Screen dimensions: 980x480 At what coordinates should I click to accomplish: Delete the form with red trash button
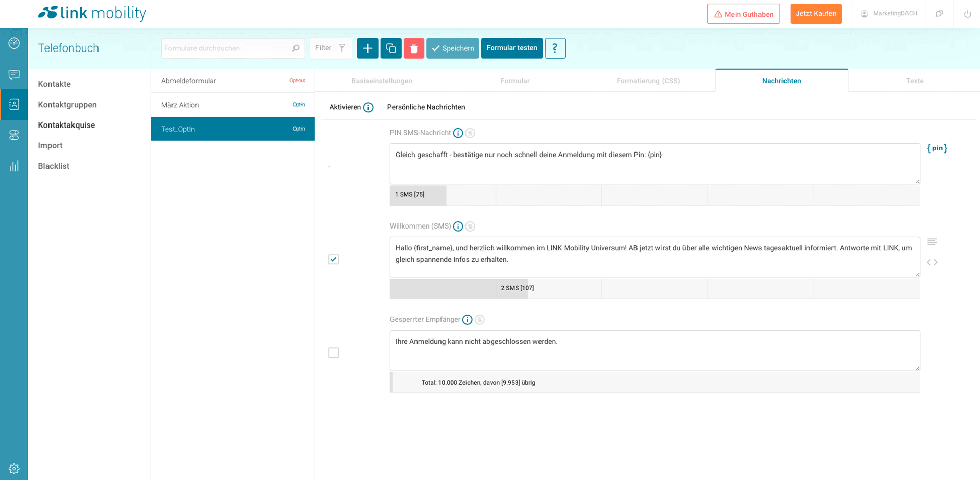click(x=414, y=48)
